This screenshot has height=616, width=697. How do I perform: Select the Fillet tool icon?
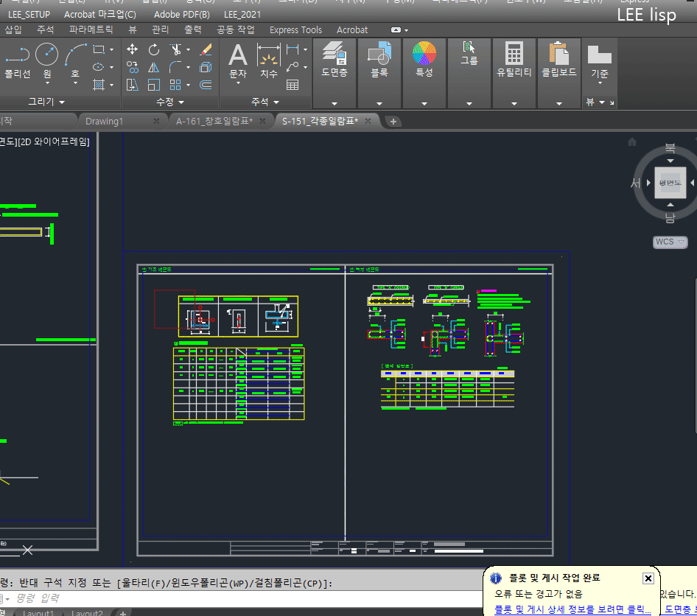(175, 67)
